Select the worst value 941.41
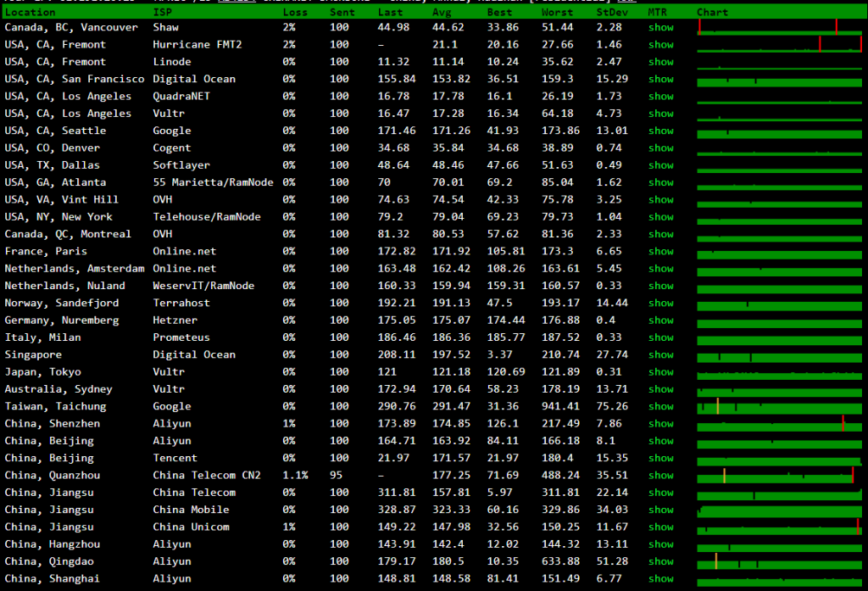The height and width of the screenshot is (591, 868). (560, 406)
